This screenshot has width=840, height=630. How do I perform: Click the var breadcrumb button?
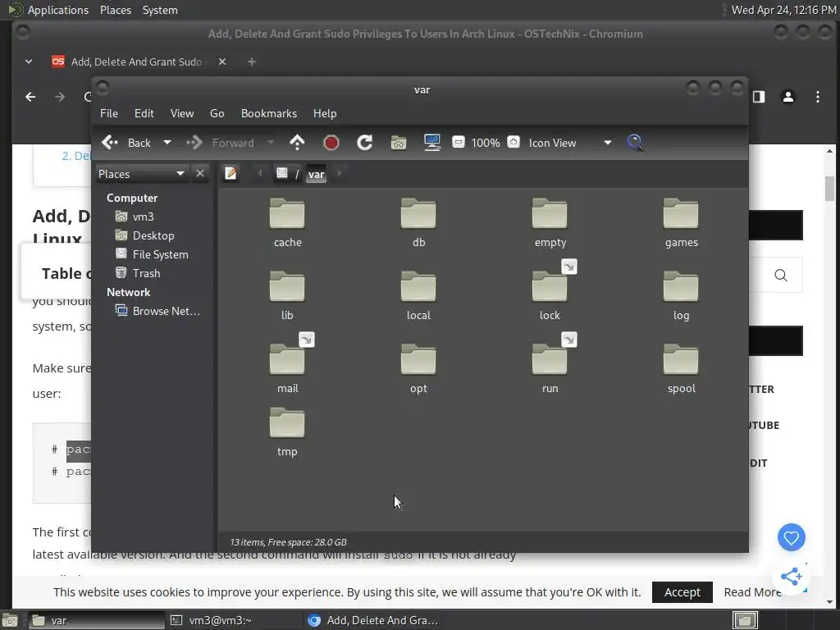pos(316,174)
